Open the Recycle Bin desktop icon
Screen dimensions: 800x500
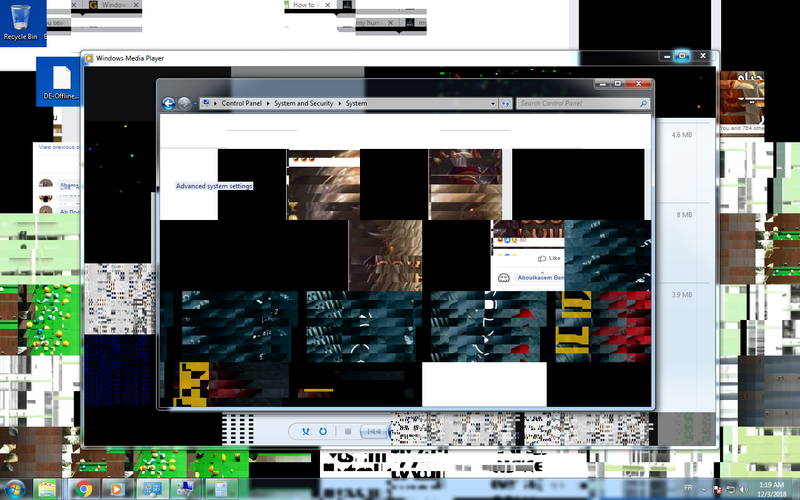[x=20, y=22]
